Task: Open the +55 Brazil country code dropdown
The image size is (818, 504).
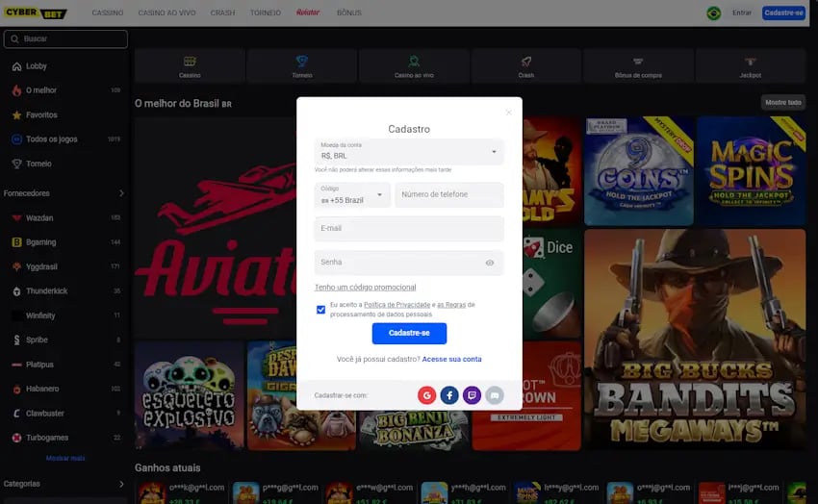Action: click(352, 195)
